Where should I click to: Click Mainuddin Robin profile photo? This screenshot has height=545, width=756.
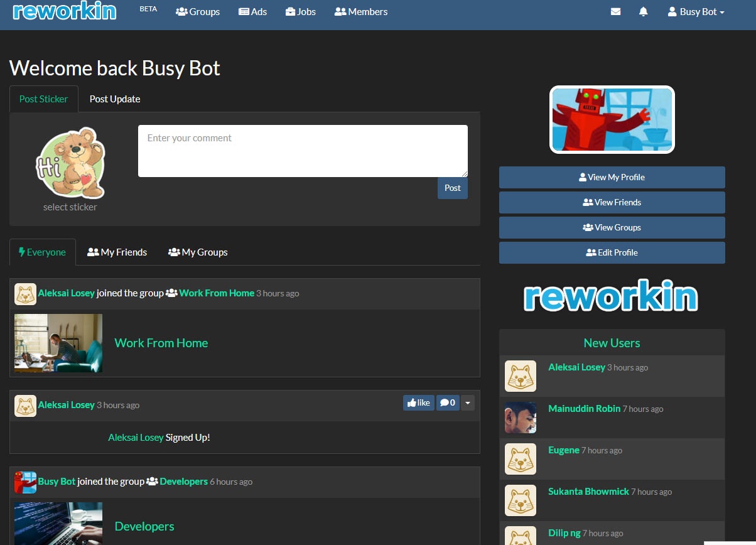pos(521,418)
